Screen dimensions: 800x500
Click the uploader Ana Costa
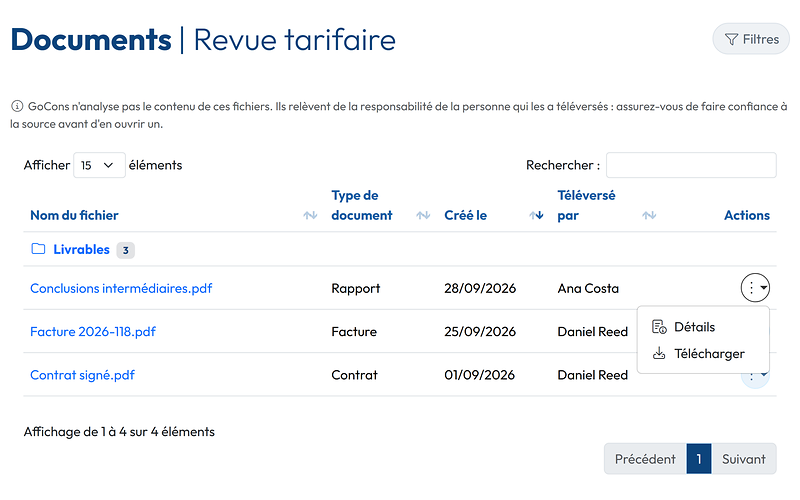point(588,288)
